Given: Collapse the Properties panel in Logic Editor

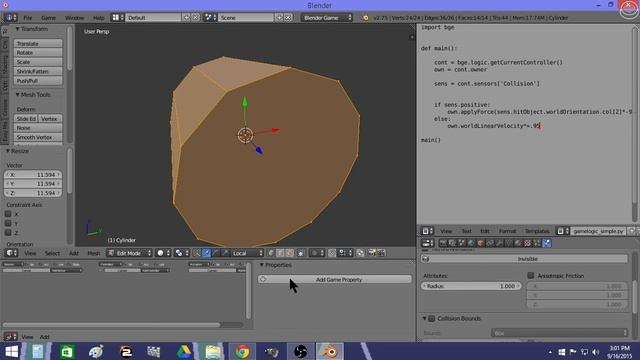Looking at the screenshot, I should tap(262, 265).
